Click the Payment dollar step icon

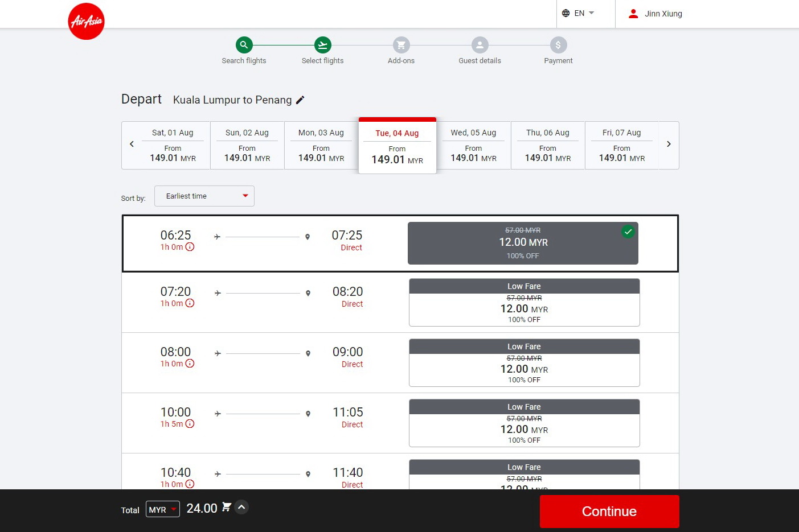558,45
